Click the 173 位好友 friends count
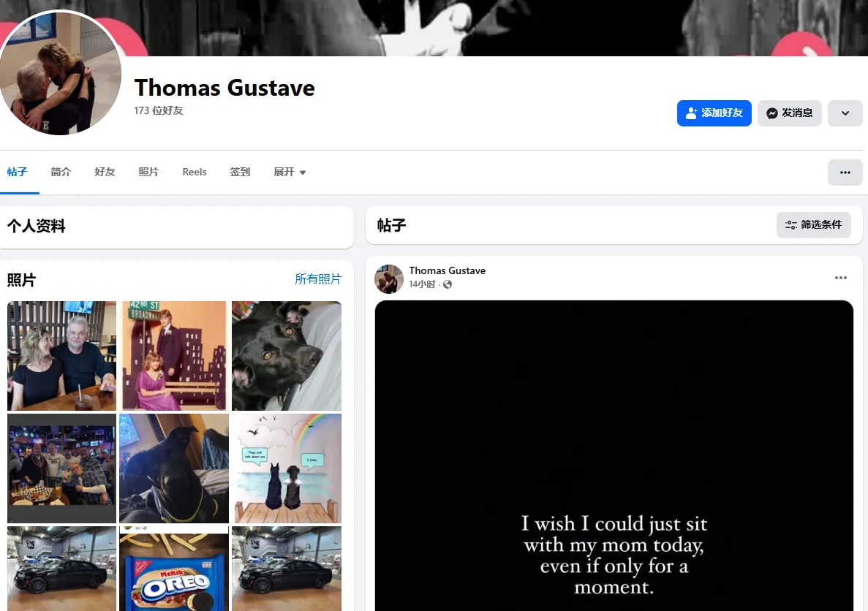Image resolution: width=868 pixels, height=611 pixels. click(x=159, y=110)
